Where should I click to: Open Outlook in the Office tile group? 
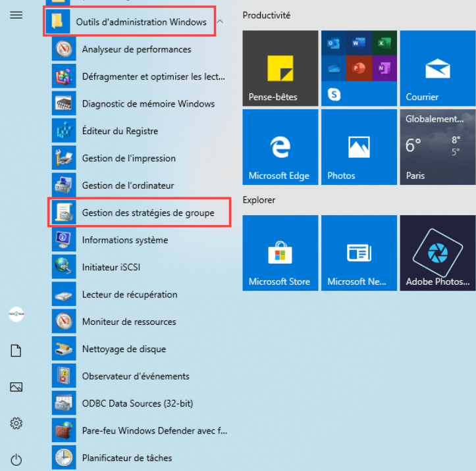click(334, 43)
